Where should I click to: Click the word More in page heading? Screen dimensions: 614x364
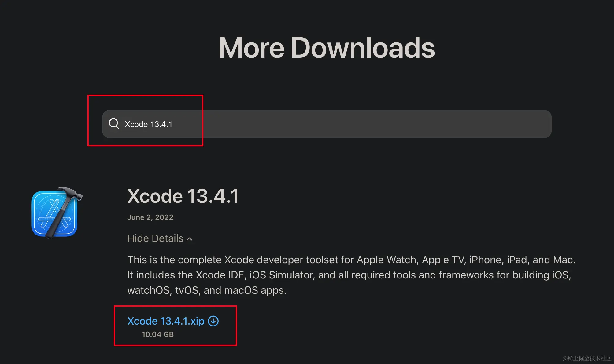[x=252, y=48]
